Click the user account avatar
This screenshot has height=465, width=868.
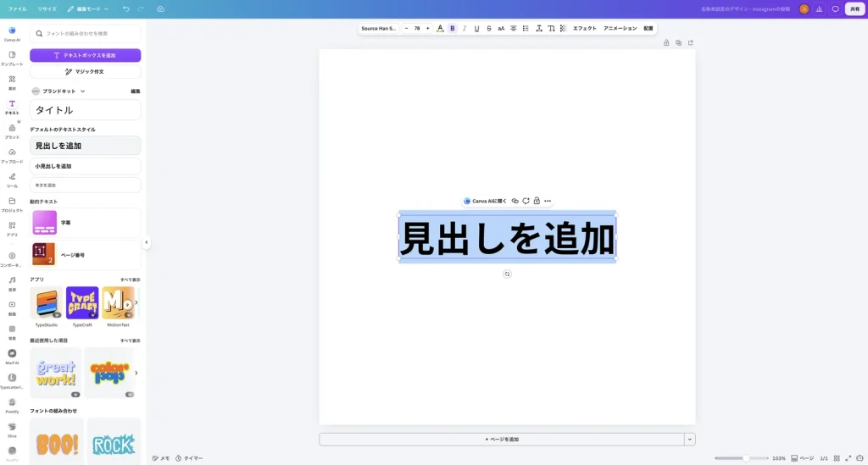point(804,8)
